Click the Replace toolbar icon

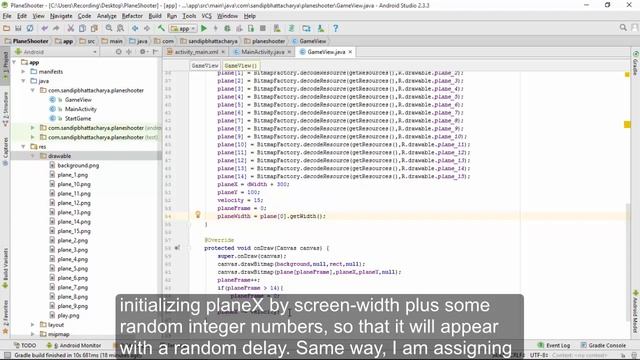tap(120, 28)
